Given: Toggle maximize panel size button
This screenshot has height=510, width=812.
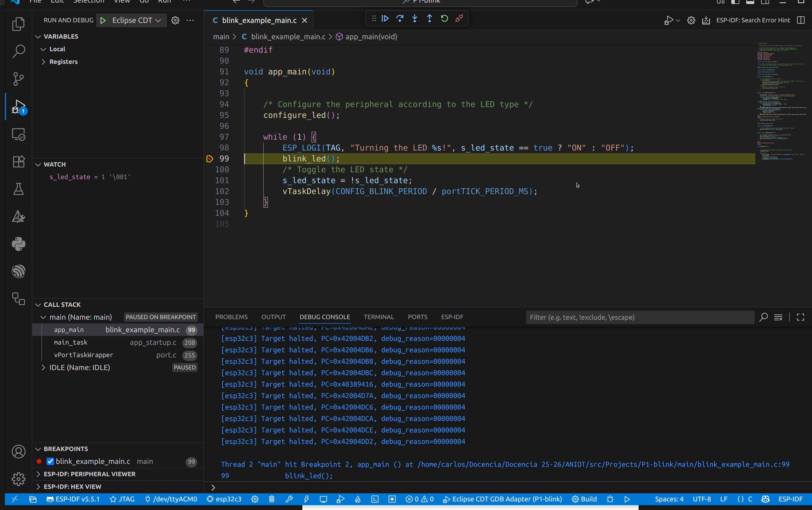Looking at the screenshot, I should (x=801, y=317).
